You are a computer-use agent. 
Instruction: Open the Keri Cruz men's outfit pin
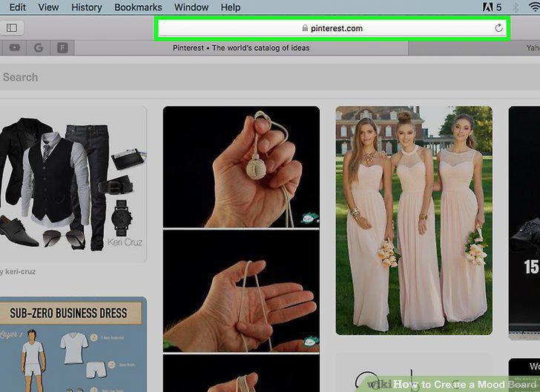[x=73, y=184]
